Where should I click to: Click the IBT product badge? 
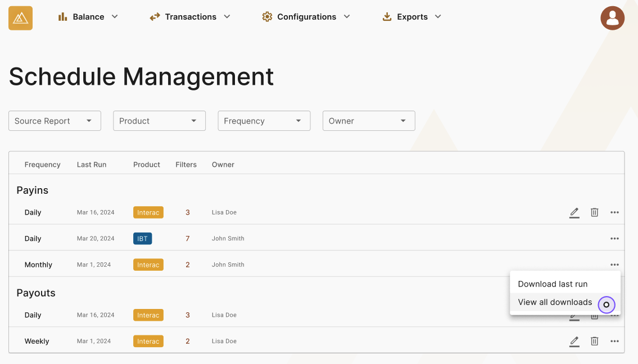click(x=142, y=238)
